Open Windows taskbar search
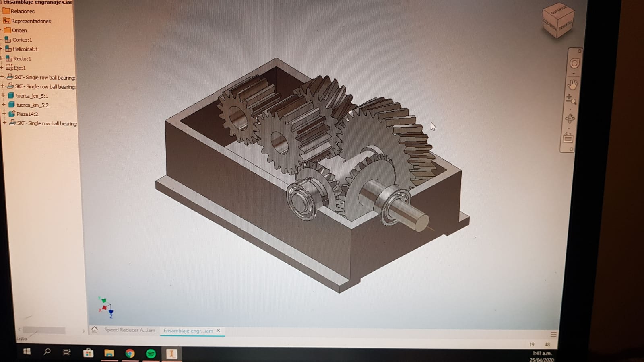The width and height of the screenshot is (644, 362). 47,352
